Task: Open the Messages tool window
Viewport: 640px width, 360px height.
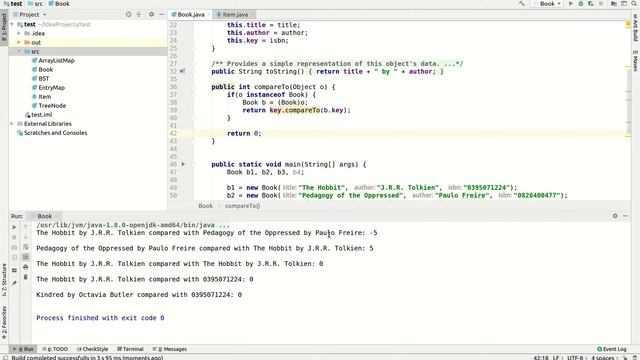Action: [x=169, y=349]
